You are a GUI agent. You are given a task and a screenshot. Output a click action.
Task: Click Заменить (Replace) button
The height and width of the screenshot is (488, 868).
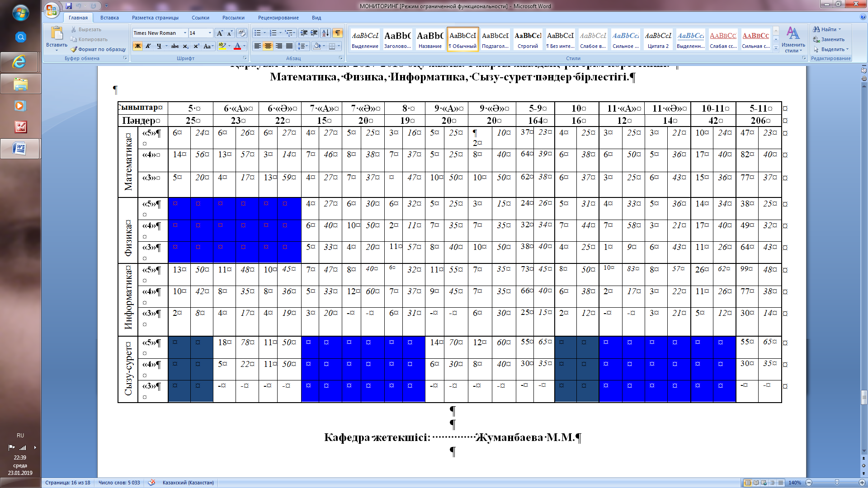(x=828, y=39)
